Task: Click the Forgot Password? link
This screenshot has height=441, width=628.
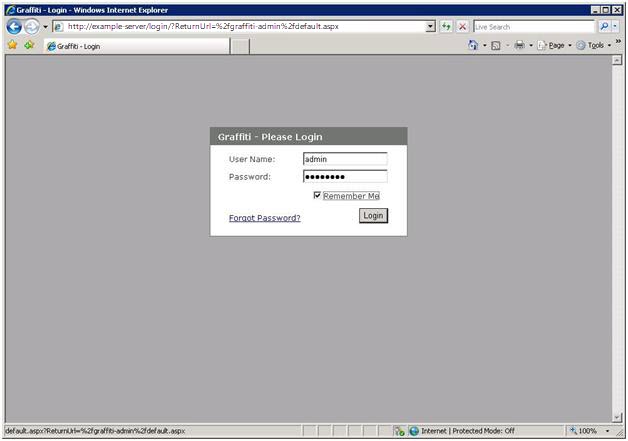Action: [265, 218]
